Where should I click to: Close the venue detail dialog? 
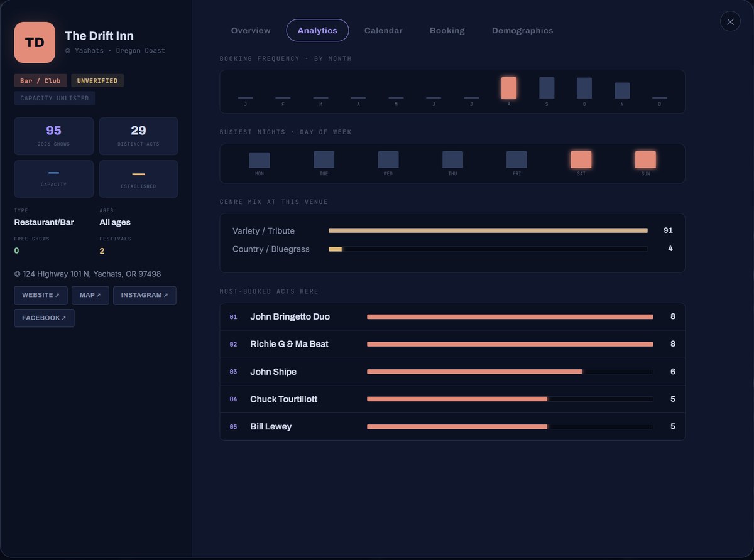coord(730,21)
